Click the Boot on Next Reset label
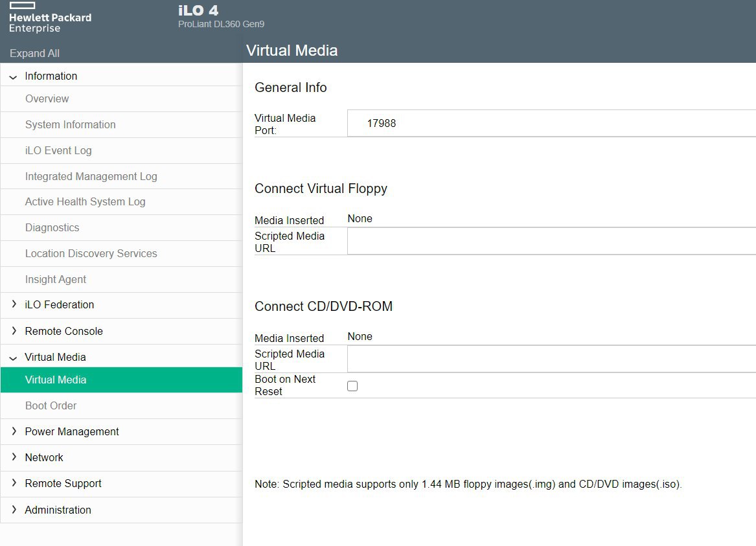This screenshot has height=546, width=756. click(285, 385)
